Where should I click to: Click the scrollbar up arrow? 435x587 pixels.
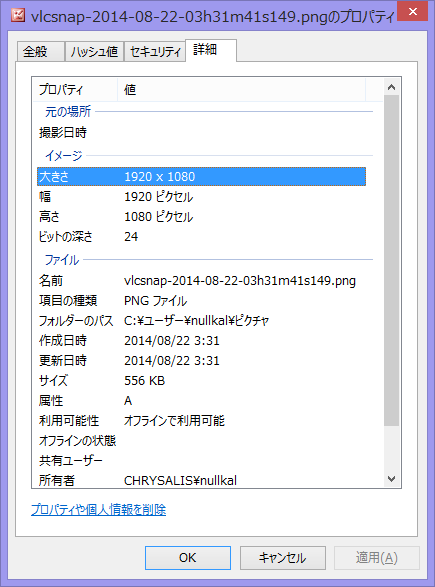coord(392,87)
